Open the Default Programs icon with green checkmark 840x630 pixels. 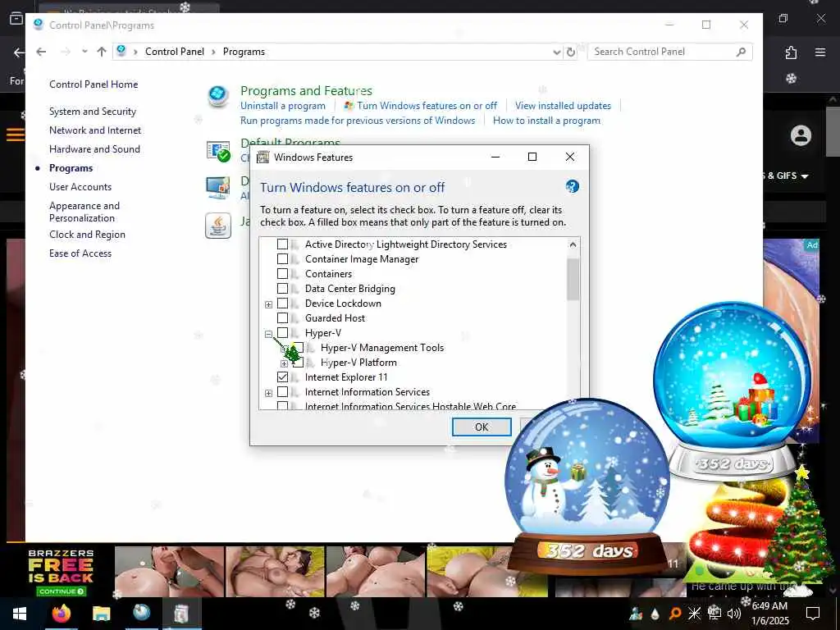pyautogui.click(x=218, y=151)
